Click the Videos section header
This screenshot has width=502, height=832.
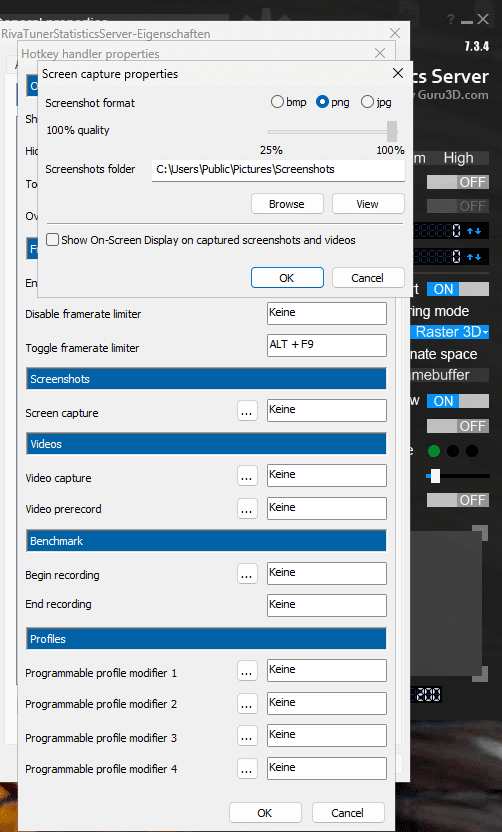pyautogui.click(x=206, y=444)
